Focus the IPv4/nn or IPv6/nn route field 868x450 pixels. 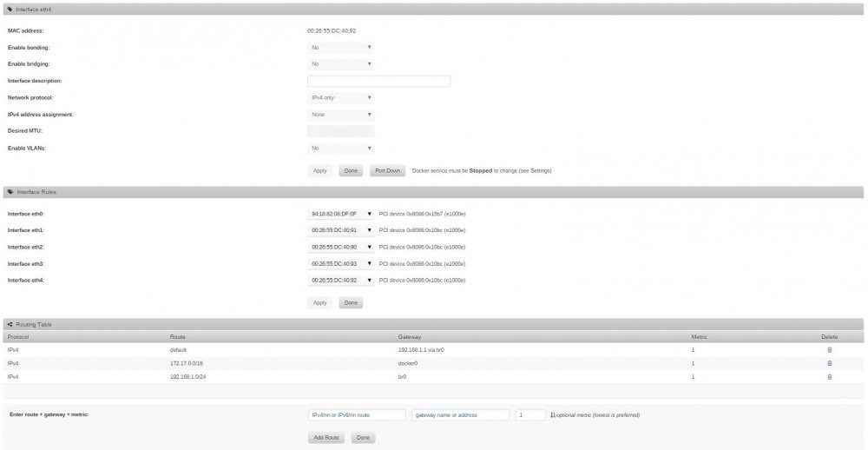coord(357,415)
